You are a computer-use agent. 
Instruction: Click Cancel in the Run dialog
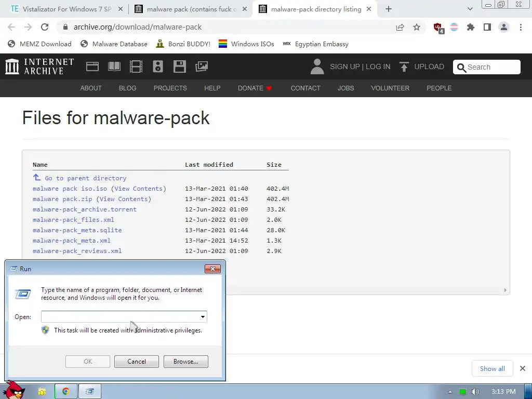point(137,362)
